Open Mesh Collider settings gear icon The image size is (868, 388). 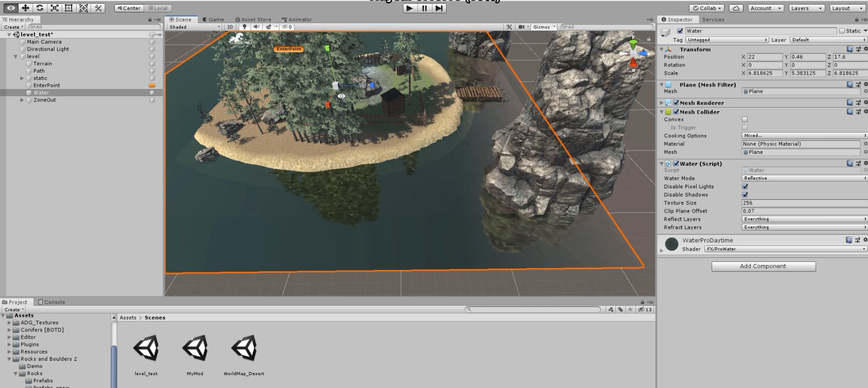[x=865, y=112]
